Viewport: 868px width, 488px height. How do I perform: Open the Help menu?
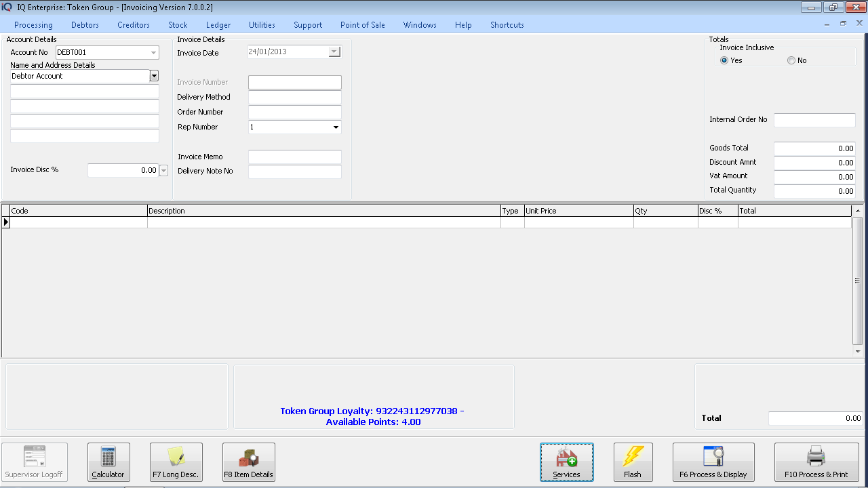(x=463, y=25)
